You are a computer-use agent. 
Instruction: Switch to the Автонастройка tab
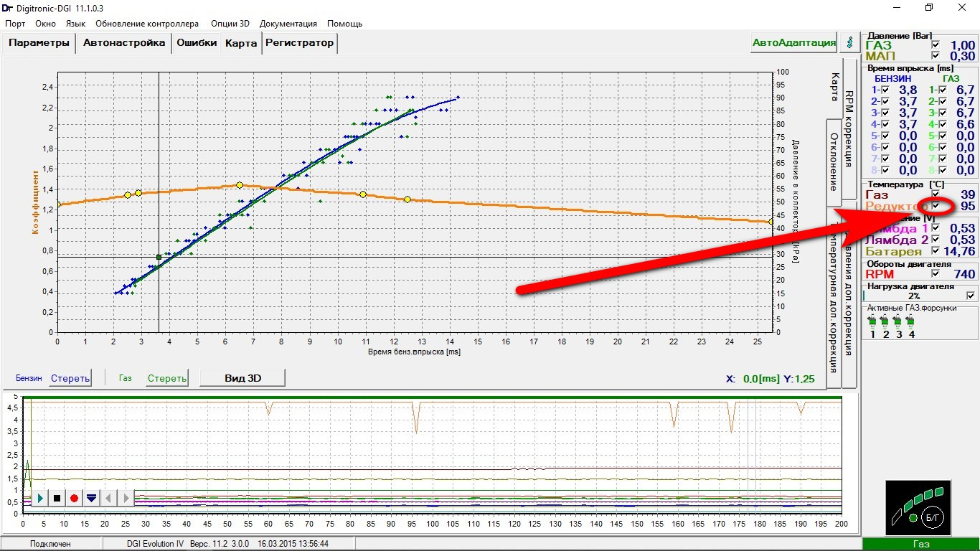tap(124, 43)
